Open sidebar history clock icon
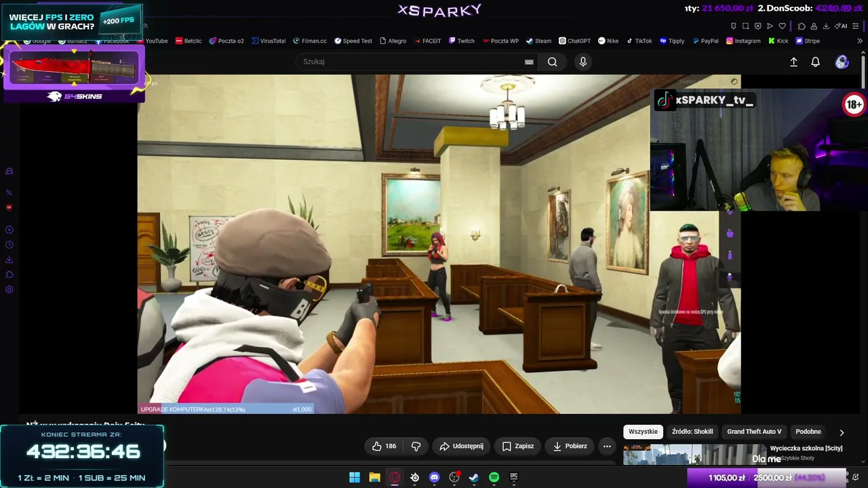This screenshot has height=488, width=868. tap(9, 245)
